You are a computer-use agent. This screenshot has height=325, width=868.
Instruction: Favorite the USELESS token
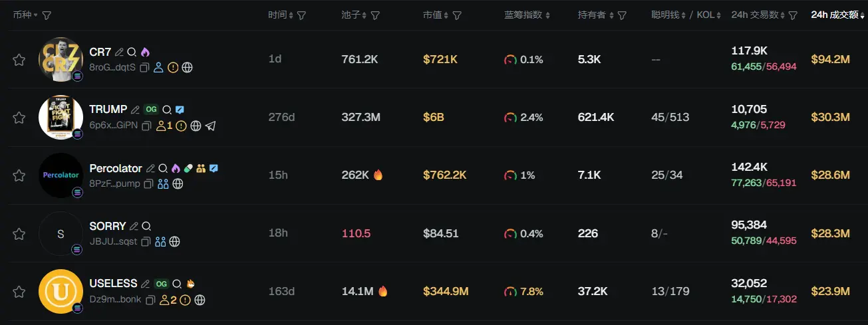tap(19, 291)
